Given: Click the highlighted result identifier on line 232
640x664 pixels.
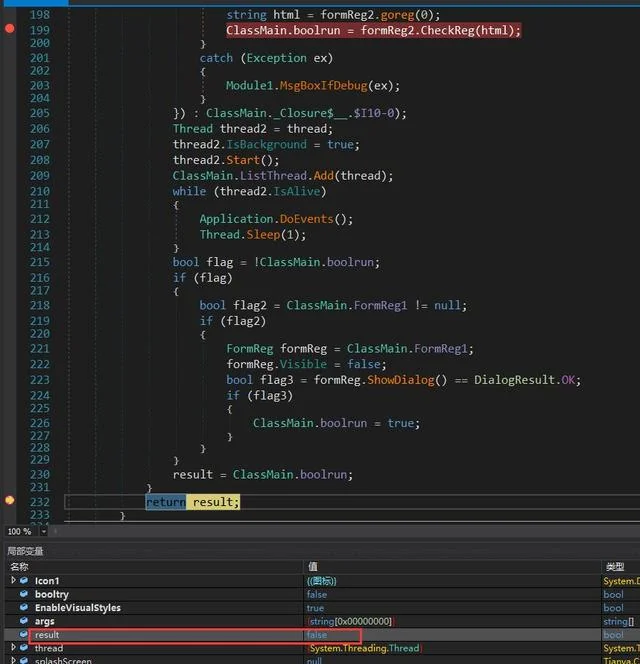Looking at the screenshot, I should coord(213,502).
